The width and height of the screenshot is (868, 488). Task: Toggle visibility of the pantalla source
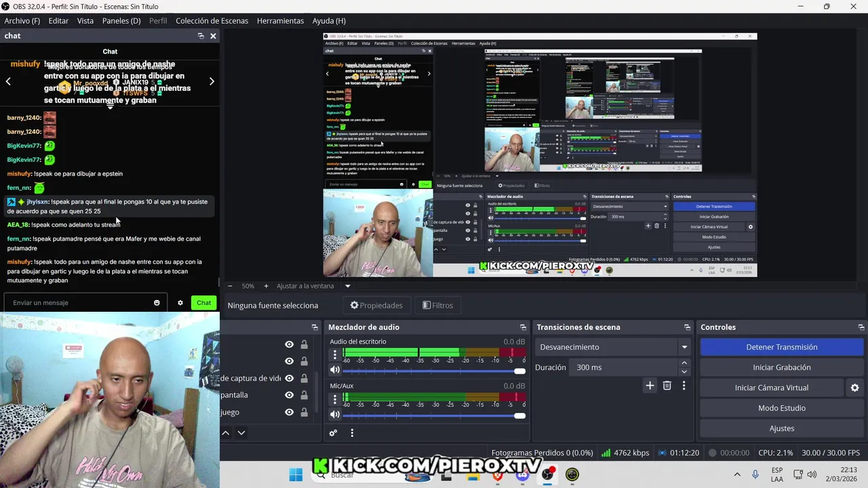coord(289,395)
